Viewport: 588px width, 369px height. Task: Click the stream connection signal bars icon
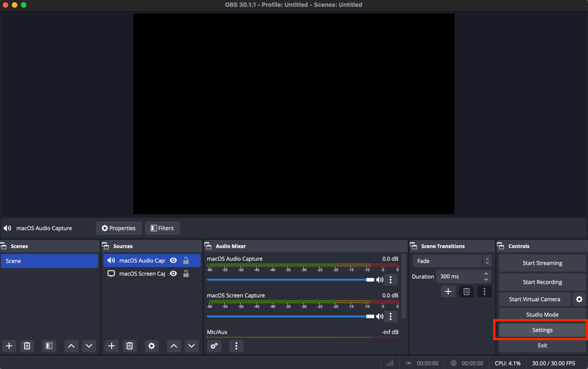(x=390, y=363)
